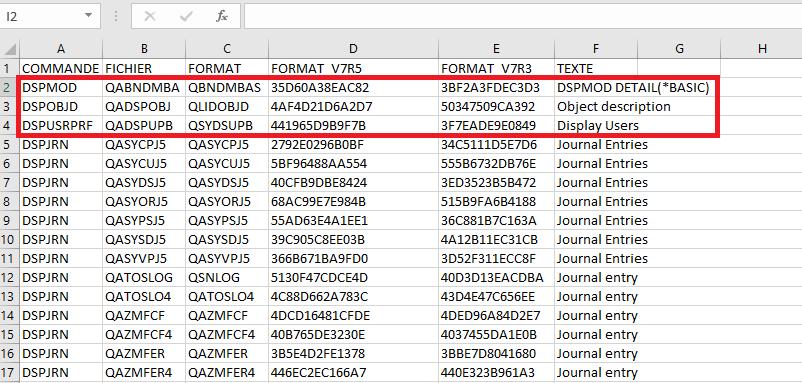The image size is (802, 383).
Task: Select the QABNDMBA cell
Action: pyautogui.click(x=144, y=87)
